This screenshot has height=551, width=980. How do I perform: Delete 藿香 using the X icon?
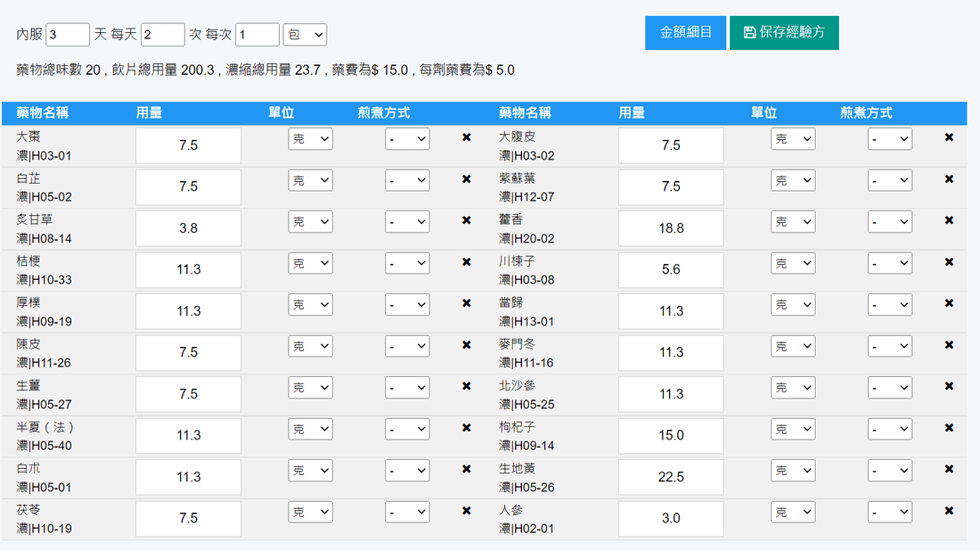pos(949,220)
